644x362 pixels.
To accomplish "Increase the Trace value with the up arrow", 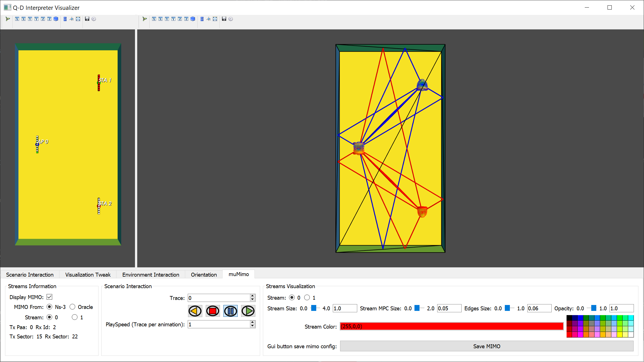I will point(253,296).
